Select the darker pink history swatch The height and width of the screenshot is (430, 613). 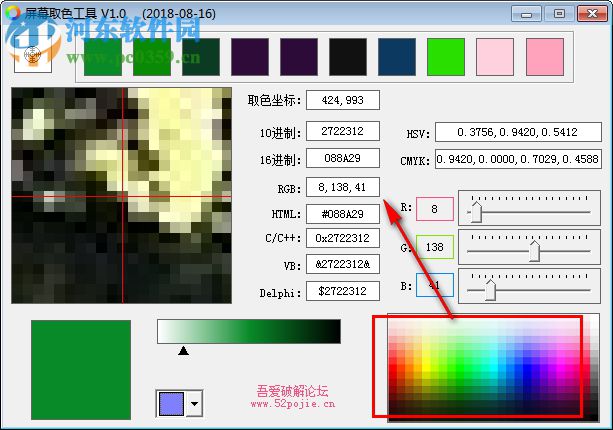[545, 57]
